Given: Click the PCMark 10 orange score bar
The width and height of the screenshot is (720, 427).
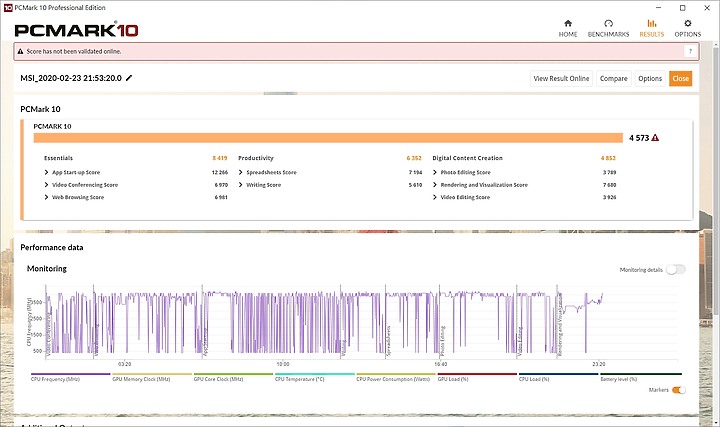Looking at the screenshot, I should point(328,138).
